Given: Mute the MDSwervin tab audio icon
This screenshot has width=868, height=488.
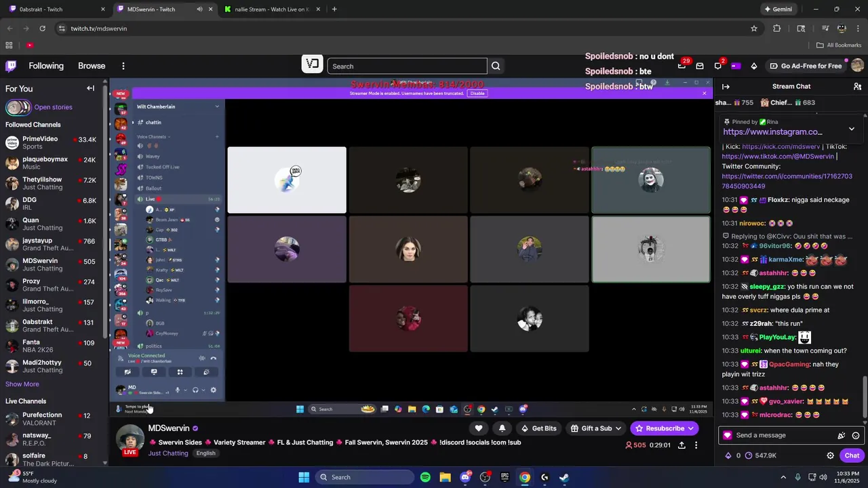Looking at the screenshot, I should (x=199, y=9).
